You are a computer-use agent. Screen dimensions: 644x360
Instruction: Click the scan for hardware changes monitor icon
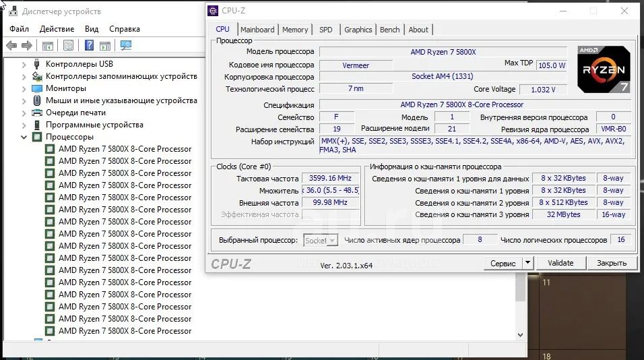point(126,45)
